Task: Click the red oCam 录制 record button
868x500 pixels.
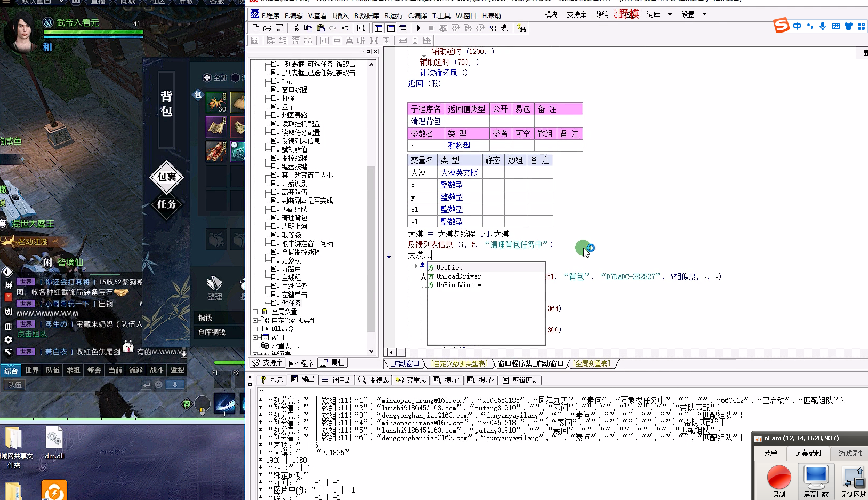Action: (779, 478)
